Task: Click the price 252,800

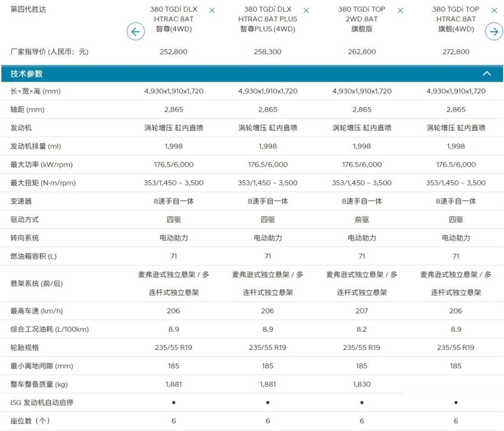Action: [x=173, y=51]
